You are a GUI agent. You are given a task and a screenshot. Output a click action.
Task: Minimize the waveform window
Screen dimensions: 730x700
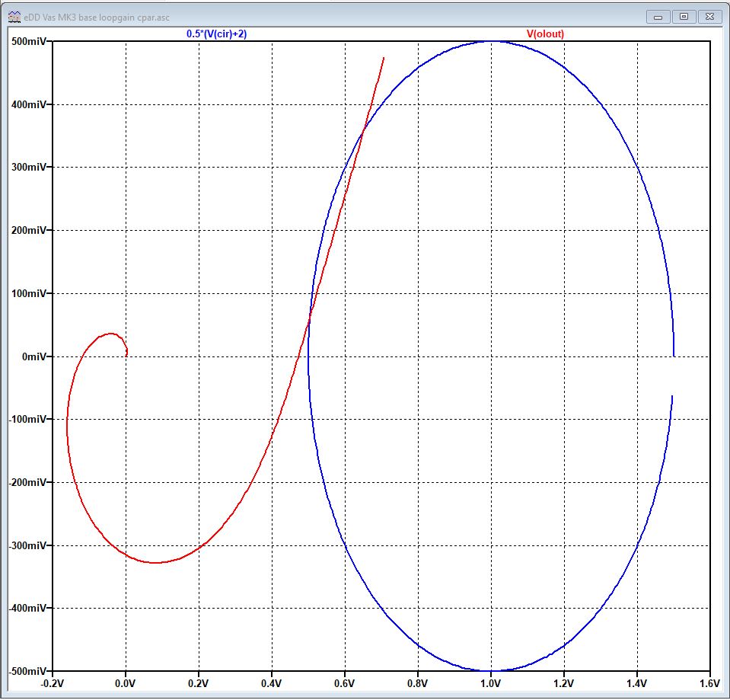658,17
